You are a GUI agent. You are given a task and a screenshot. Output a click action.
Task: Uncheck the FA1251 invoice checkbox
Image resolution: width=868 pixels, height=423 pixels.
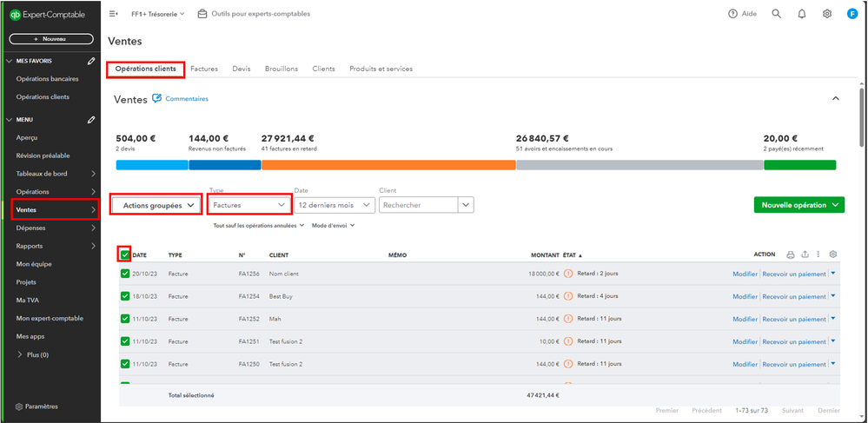pyautogui.click(x=124, y=341)
